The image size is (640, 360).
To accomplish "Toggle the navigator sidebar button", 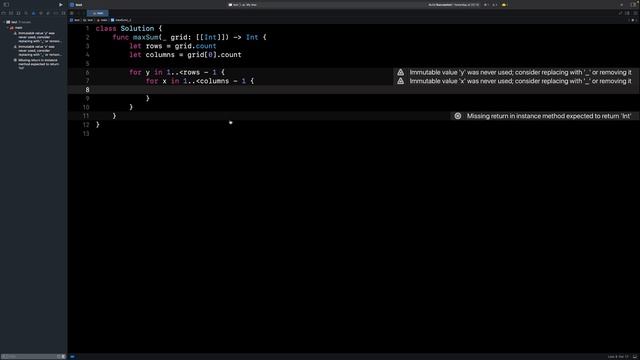I will click(x=6, y=4).
